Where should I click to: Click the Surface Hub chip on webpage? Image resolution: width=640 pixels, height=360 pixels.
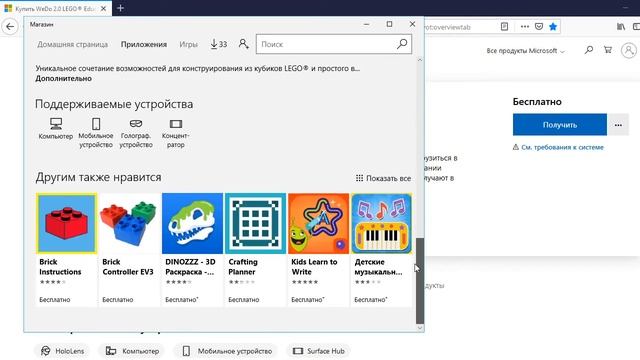pyautogui.click(x=319, y=351)
